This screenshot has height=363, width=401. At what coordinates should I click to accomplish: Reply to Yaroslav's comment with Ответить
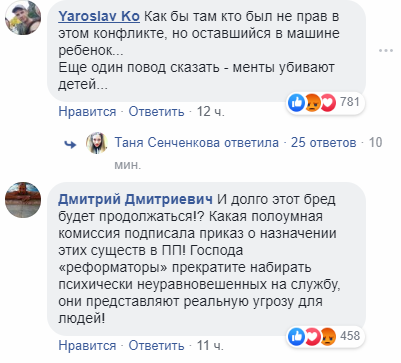pyautogui.click(x=157, y=112)
